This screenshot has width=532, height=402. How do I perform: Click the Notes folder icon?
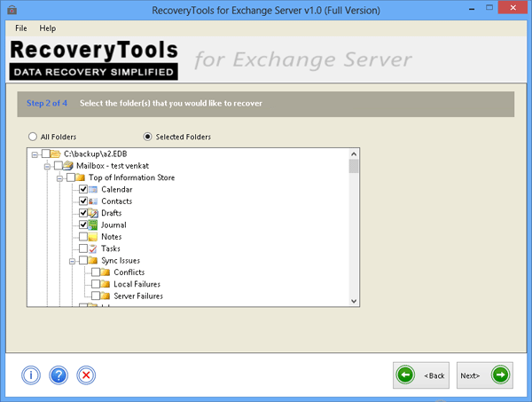point(93,237)
